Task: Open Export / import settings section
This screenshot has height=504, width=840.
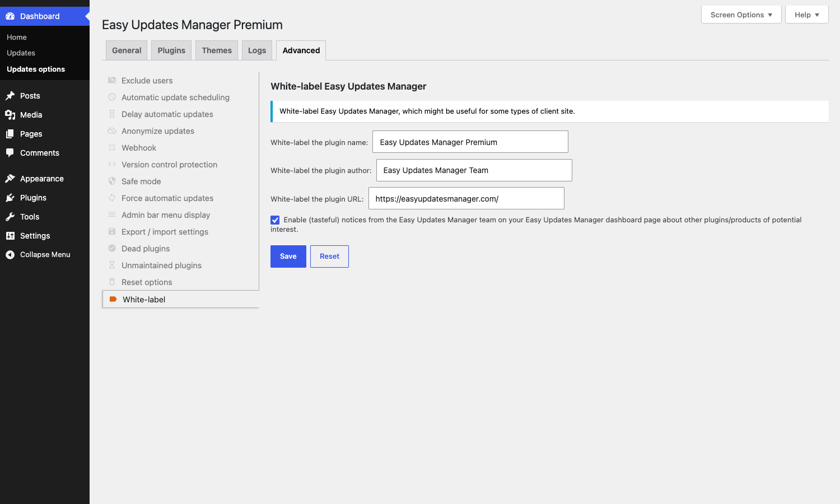Action: tap(165, 232)
